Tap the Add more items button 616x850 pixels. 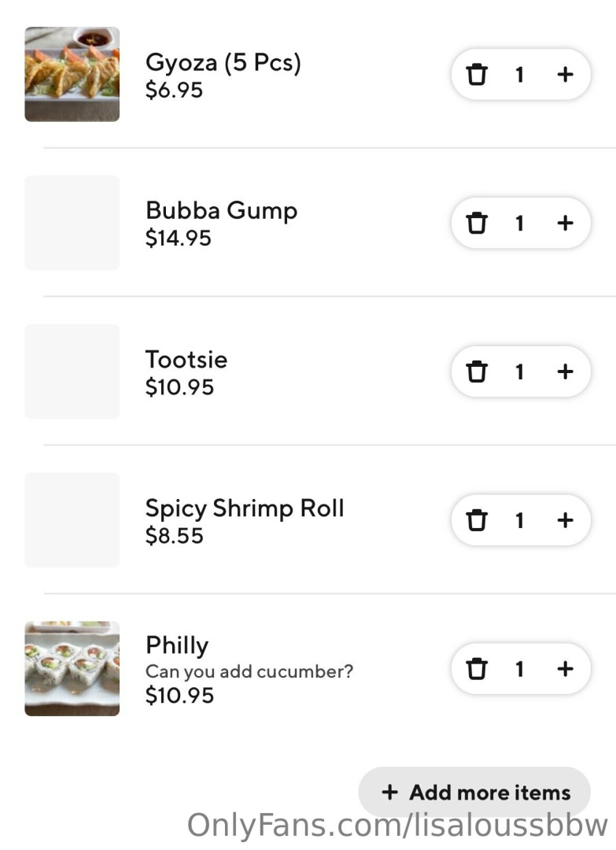pyautogui.click(x=474, y=792)
